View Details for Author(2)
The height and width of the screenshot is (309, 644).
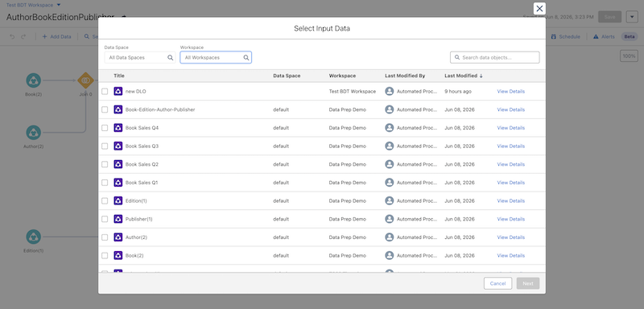pyautogui.click(x=511, y=237)
